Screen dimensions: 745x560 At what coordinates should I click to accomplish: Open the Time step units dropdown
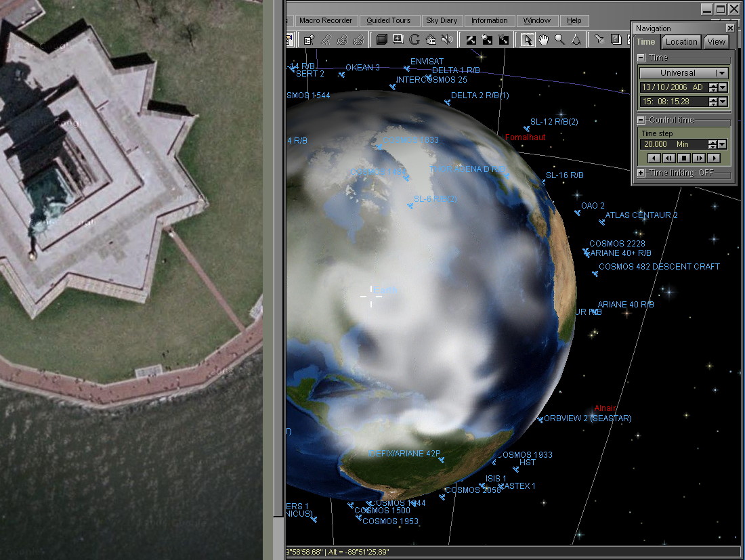[723, 144]
